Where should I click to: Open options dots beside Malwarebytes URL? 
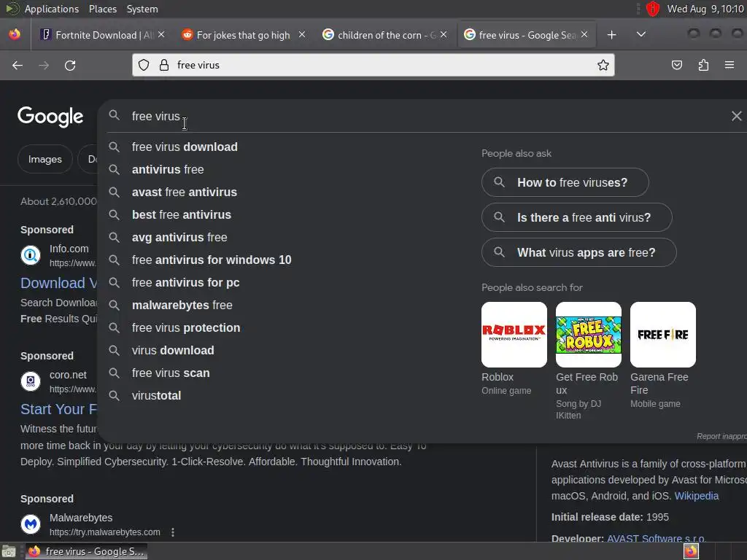point(173,532)
